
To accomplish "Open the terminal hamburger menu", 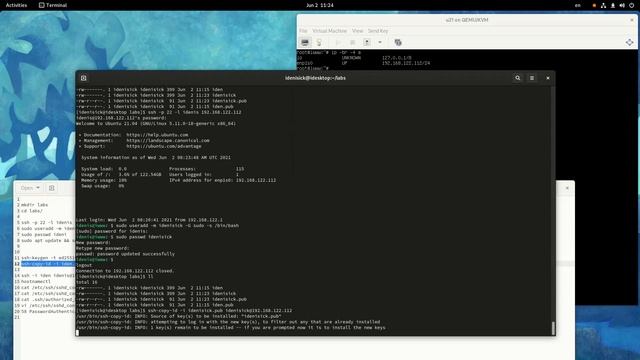I will click(532, 78).
